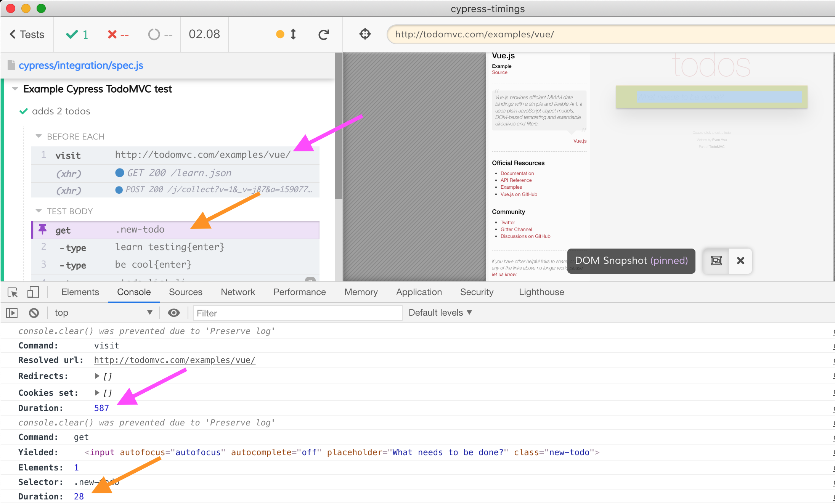
Task: Show the console sidebar panel icon
Action: pyautogui.click(x=12, y=313)
